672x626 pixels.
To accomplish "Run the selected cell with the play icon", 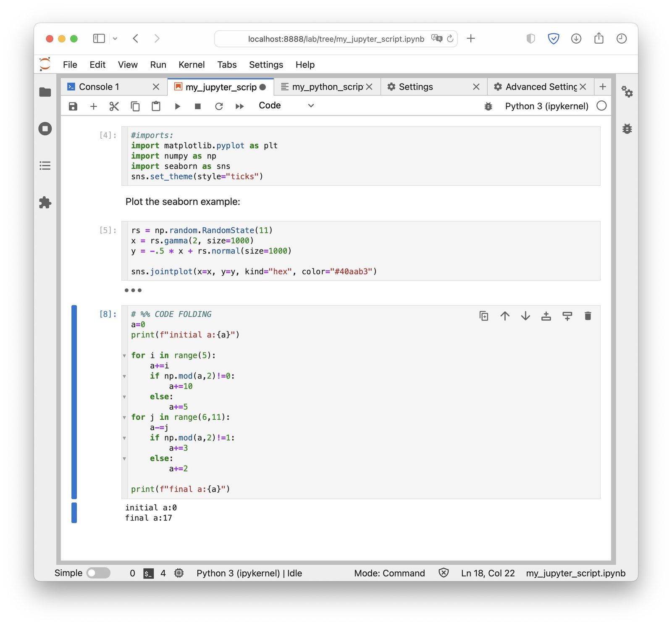I will tap(177, 106).
